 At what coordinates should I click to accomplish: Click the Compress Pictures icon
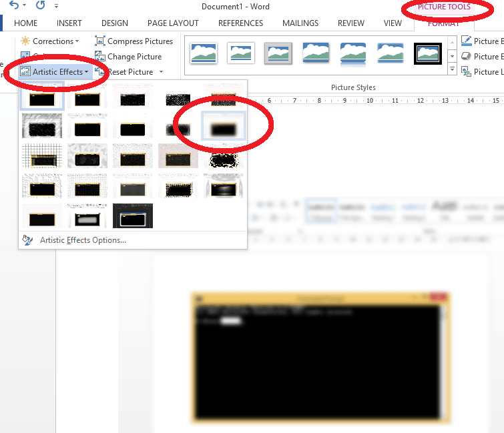point(100,41)
